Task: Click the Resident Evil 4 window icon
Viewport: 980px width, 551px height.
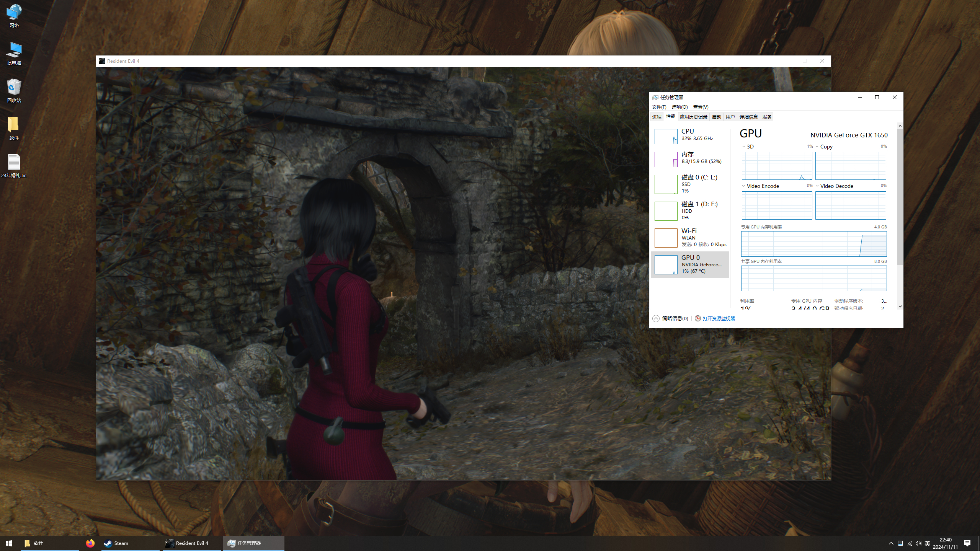Action: coord(102,61)
